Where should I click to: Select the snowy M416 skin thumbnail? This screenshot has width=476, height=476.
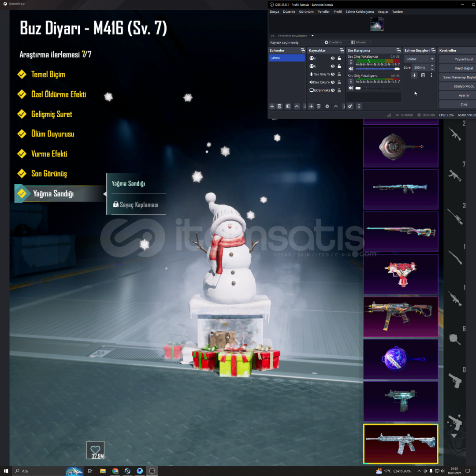point(400,444)
